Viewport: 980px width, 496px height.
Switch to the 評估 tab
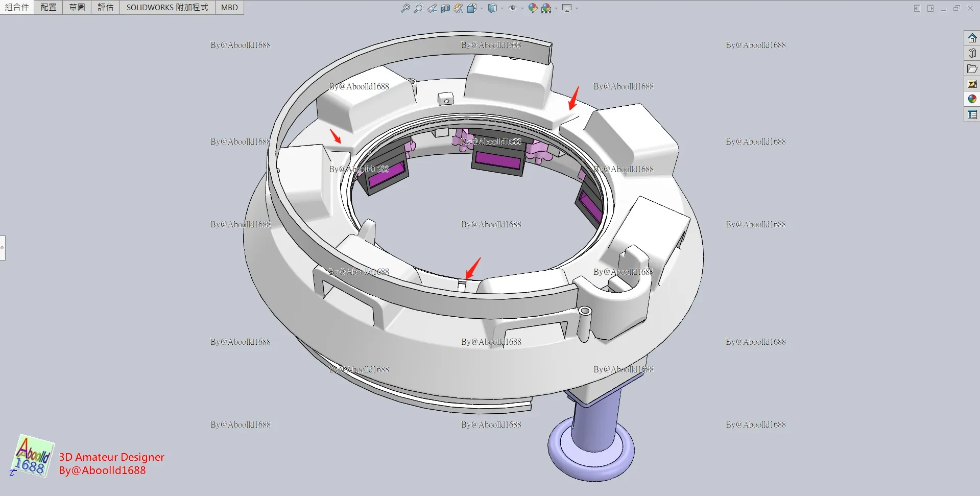[106, 7]
